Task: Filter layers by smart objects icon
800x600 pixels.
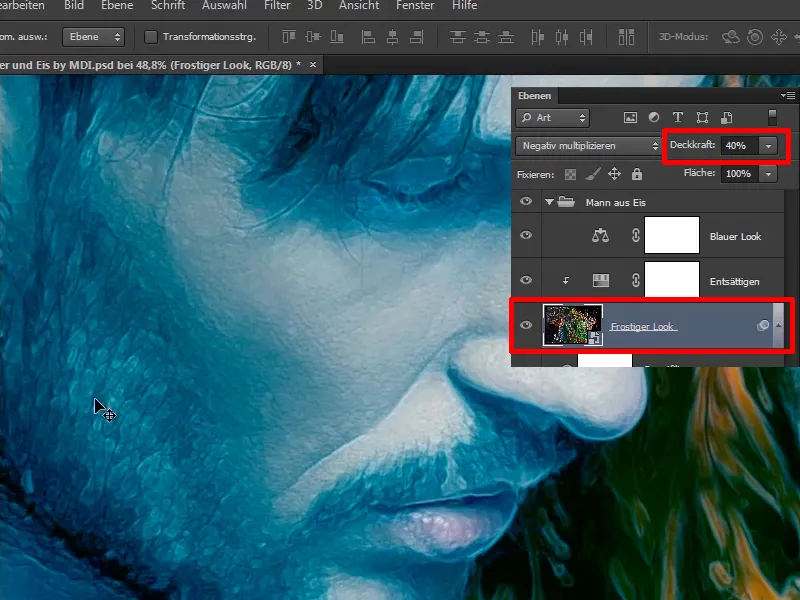Action: 727,118
